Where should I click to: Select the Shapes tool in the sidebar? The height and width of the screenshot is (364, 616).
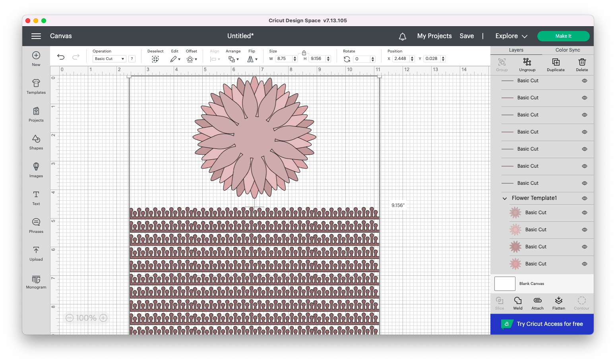[36, 142]
